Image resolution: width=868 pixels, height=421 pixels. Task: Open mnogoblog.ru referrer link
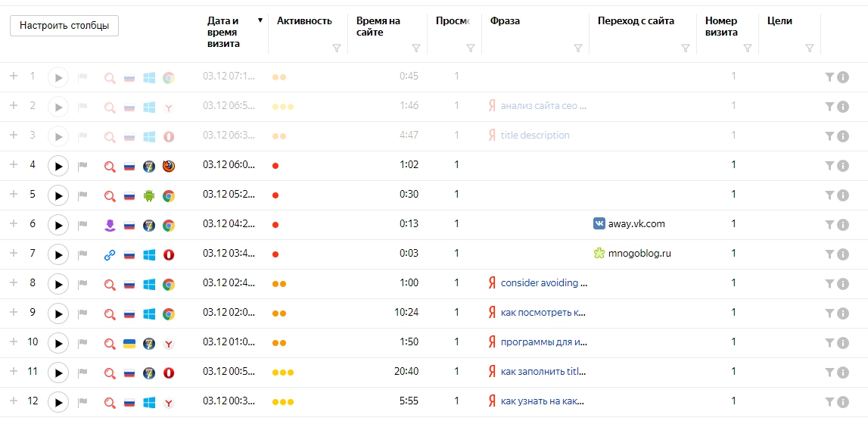point(639,253)
